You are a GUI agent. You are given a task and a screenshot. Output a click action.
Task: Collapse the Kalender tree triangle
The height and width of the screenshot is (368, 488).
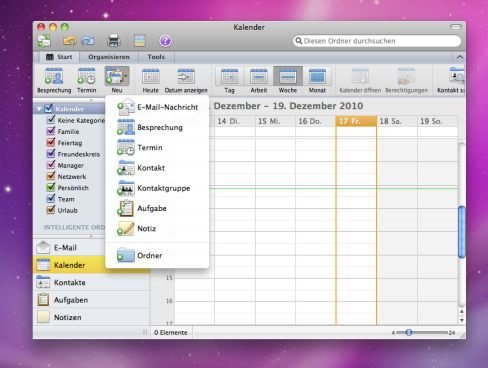(39, 109)
